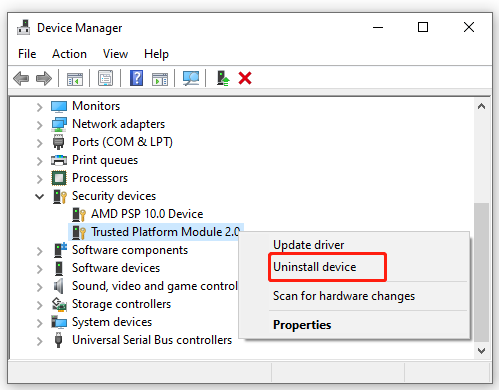
Task: Click the Software devices tower icon
Action: (59, 268)
